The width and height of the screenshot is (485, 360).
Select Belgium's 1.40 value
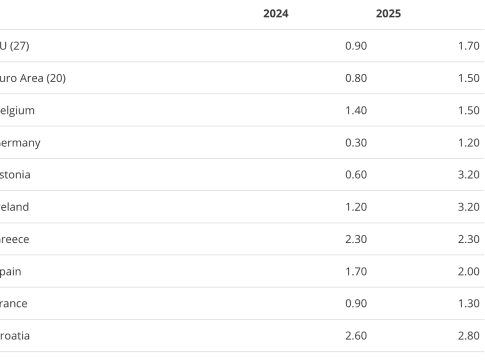[356, 111]
